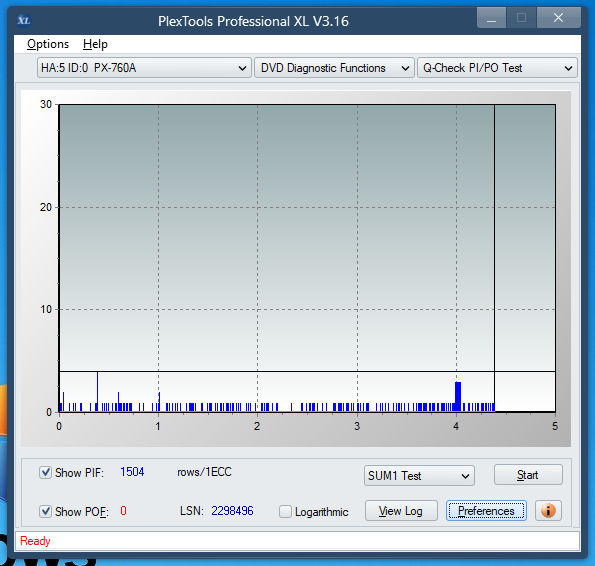The width and height of the screenshot is (595, 566).
Task: Open the Q-Check PI/PO Test dropdown
Action: [497, 68]
